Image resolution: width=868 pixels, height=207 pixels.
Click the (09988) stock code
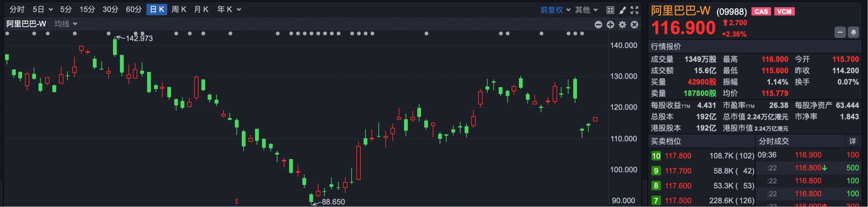(731, 12)
